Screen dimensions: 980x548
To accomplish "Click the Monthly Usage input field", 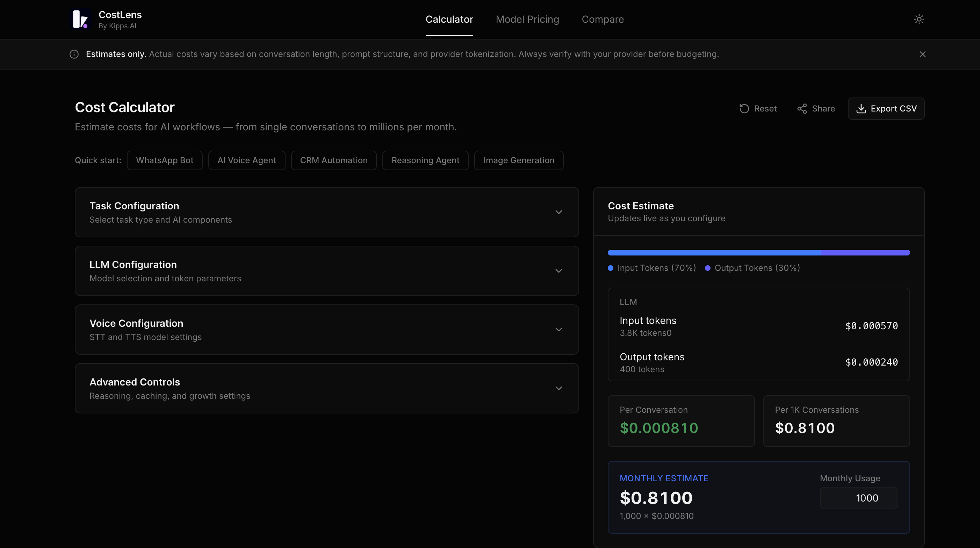I will point(859,498).
